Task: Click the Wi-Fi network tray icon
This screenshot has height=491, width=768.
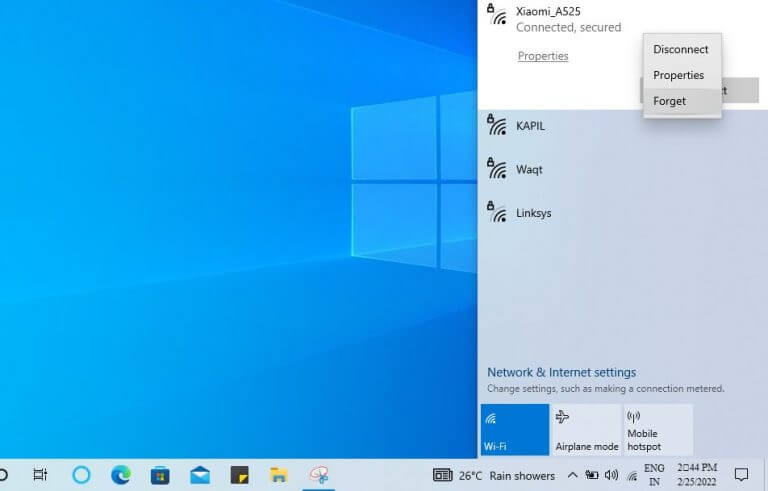Action: click(x=632, y=475)
